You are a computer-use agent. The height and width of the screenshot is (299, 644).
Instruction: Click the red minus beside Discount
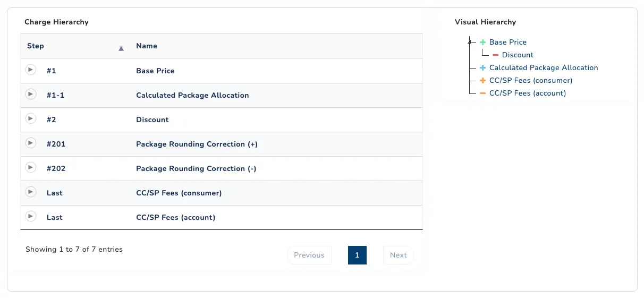pyautogui.click(x=496, y=55)
